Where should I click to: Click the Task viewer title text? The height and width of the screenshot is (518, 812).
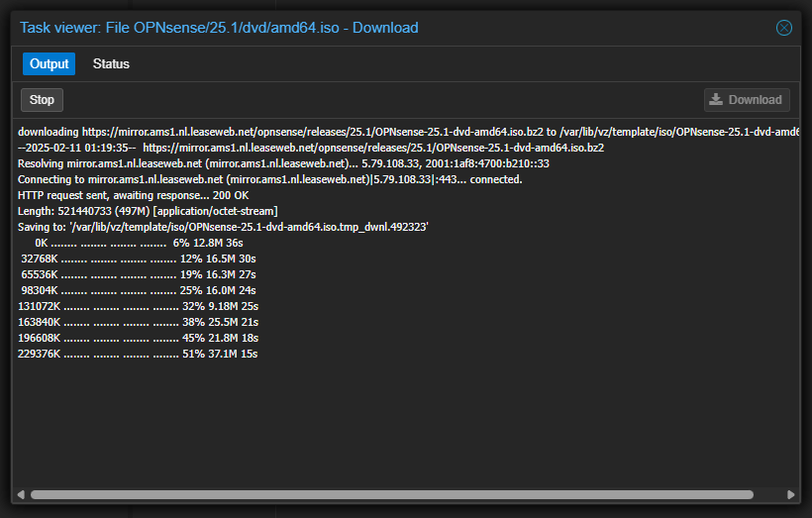[219, 28]
